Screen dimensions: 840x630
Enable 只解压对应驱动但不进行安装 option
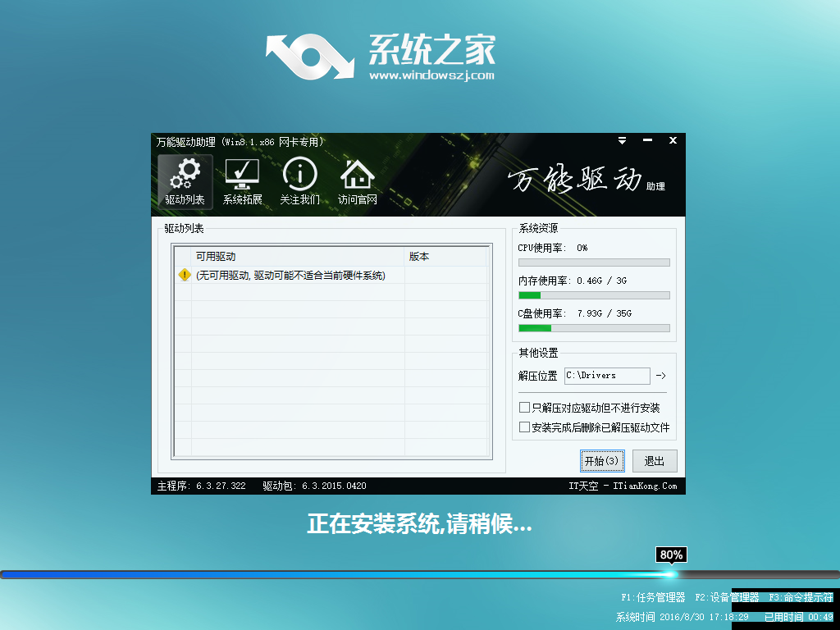(x=523, y=406)
